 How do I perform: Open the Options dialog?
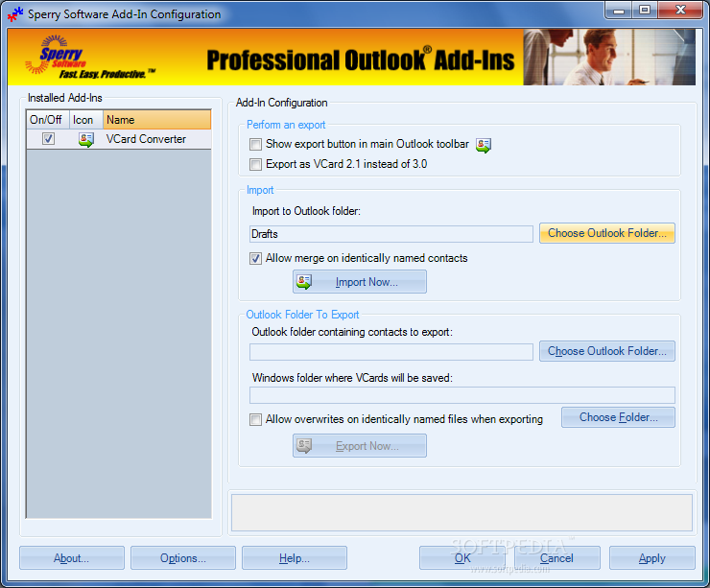point(183,557)
